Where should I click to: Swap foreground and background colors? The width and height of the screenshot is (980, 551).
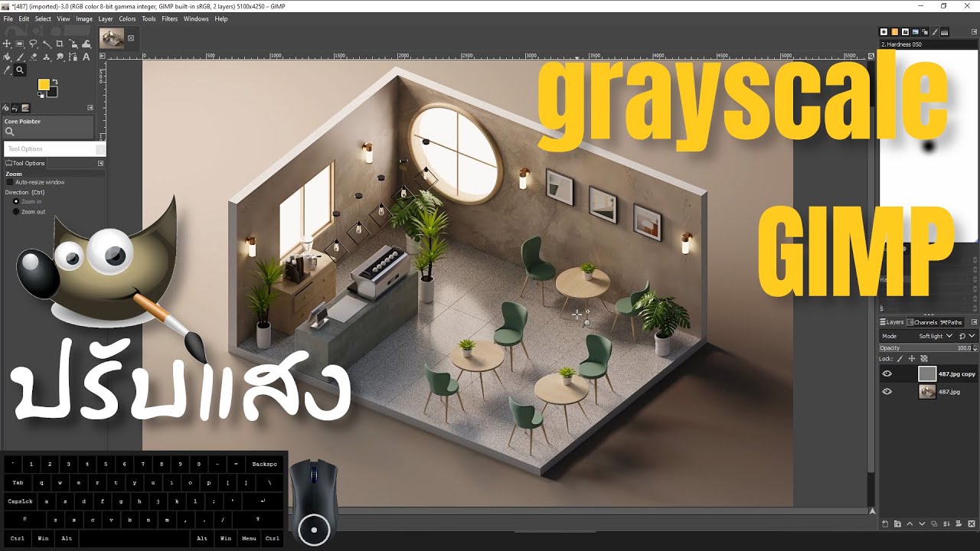[55, 82]
